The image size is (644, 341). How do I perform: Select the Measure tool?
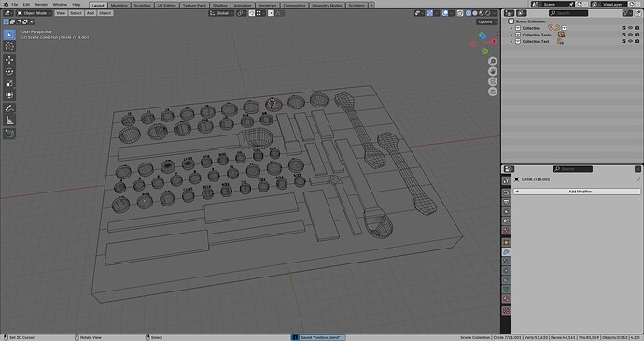click(x=9, y=121)
